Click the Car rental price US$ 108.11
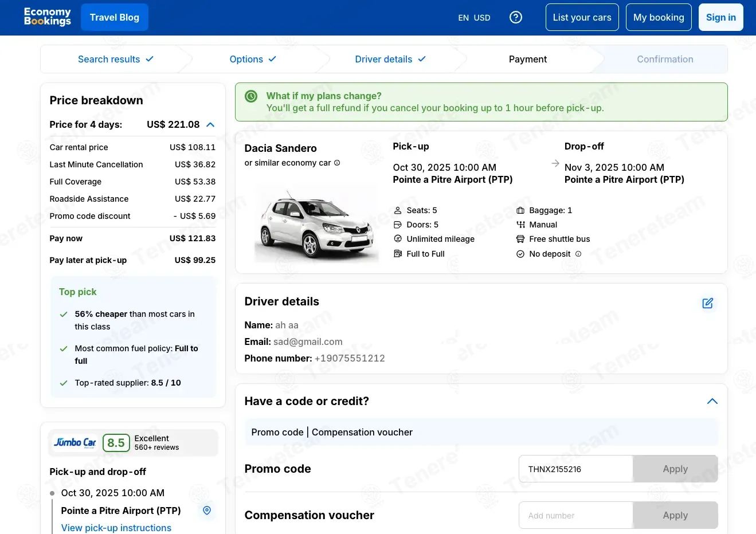The height and width of the screenshot is (534, 756). [x=193, y=147]
